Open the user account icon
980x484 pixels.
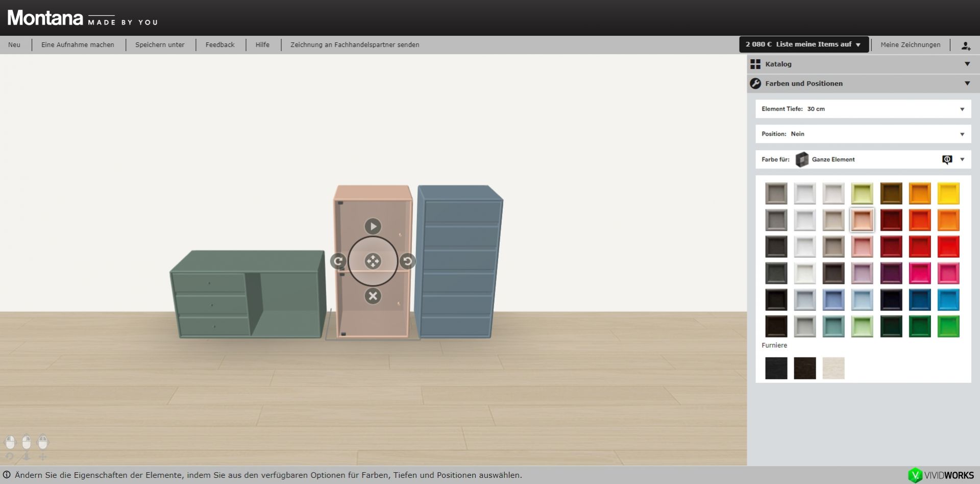coord(966,45)
